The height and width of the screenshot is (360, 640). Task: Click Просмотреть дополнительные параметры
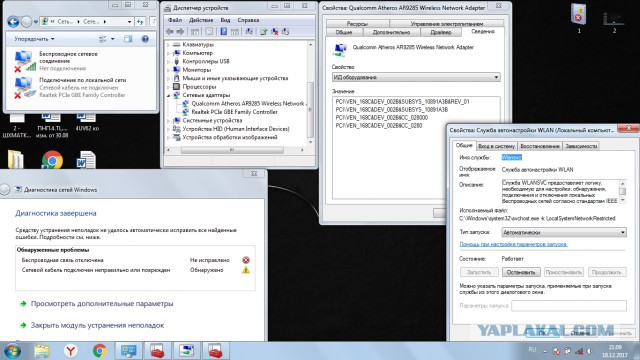102,304
